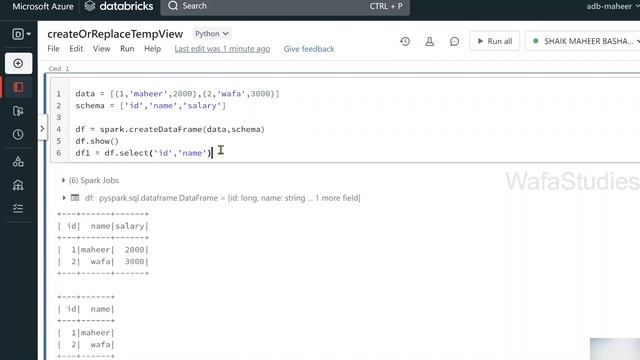Image resolution: width=640 pixels, height=360 pixels.
Task: Open the comments speech bubble icon
Action: tap(454, 41)
